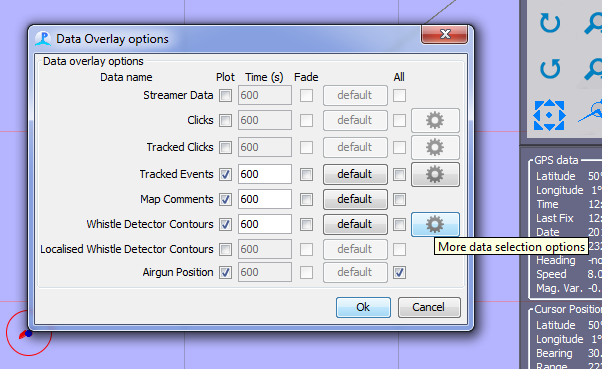Click 'Speed' in GPS data panel

[x=551, y=274]
